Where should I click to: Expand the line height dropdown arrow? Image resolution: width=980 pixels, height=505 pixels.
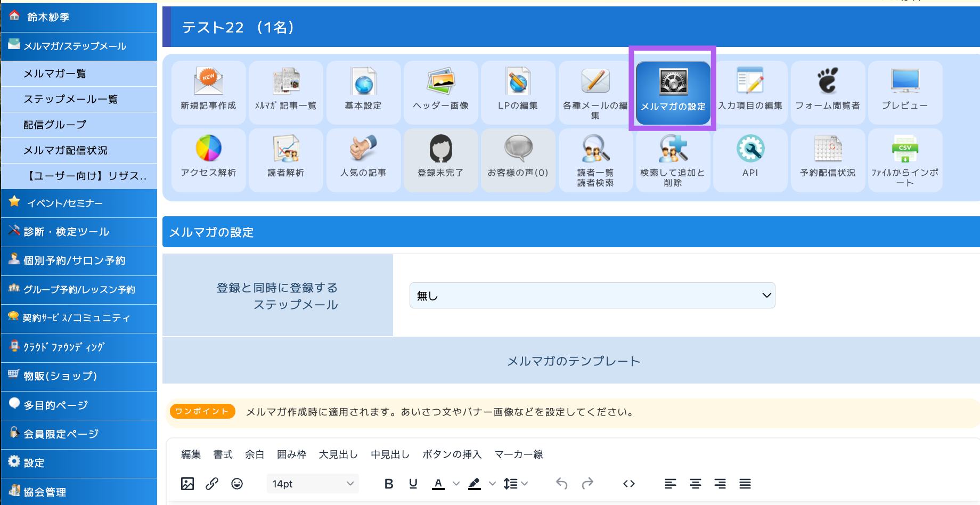coord(525,484)
